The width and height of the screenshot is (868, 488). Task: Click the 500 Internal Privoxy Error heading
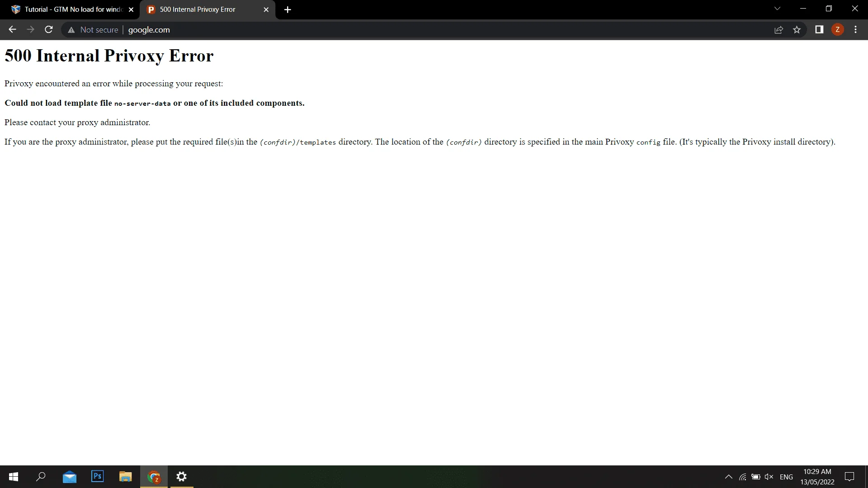(x=109, y=56)
